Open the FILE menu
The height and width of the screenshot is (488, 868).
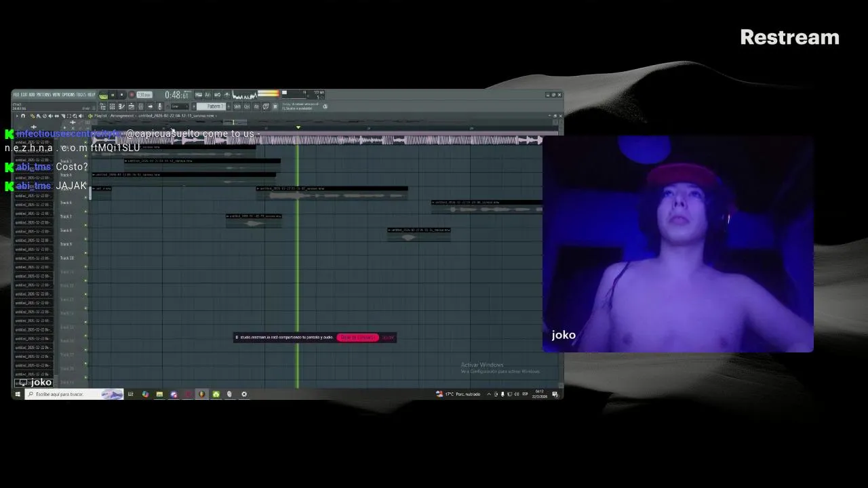tap(17, 94)
